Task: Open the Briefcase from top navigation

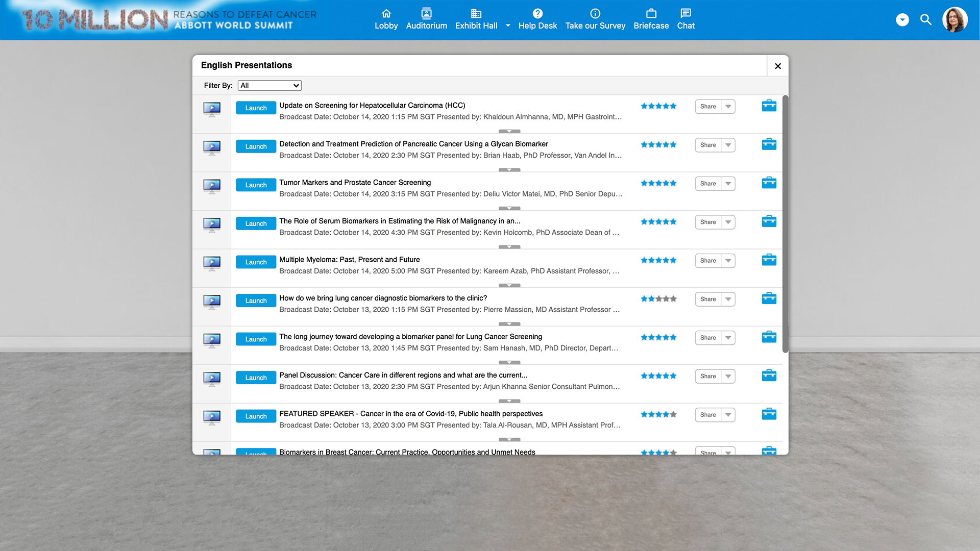Action: click(x=651, y=19)
